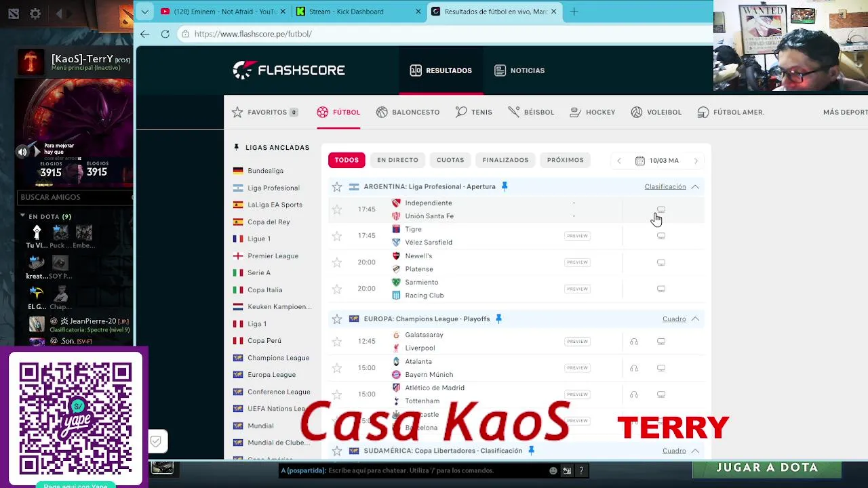Click the browser address bar URL
This screenshot has height=488, width=868.
click(253, 34)
